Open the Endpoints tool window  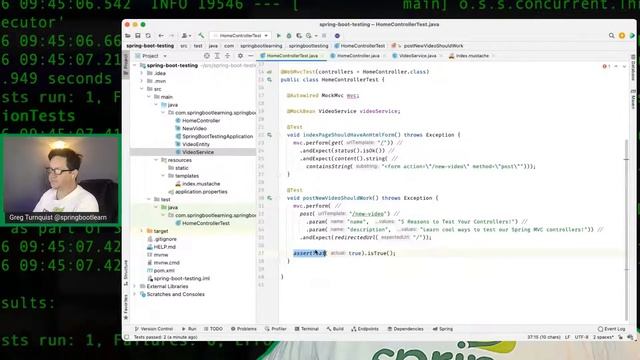[364, 329]
